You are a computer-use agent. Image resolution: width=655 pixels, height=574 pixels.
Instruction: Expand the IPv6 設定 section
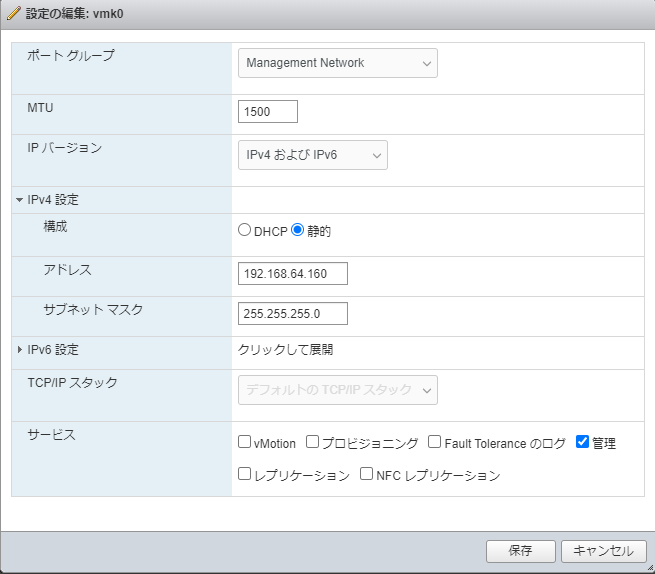pyautogui.click(x=19, y=350)
